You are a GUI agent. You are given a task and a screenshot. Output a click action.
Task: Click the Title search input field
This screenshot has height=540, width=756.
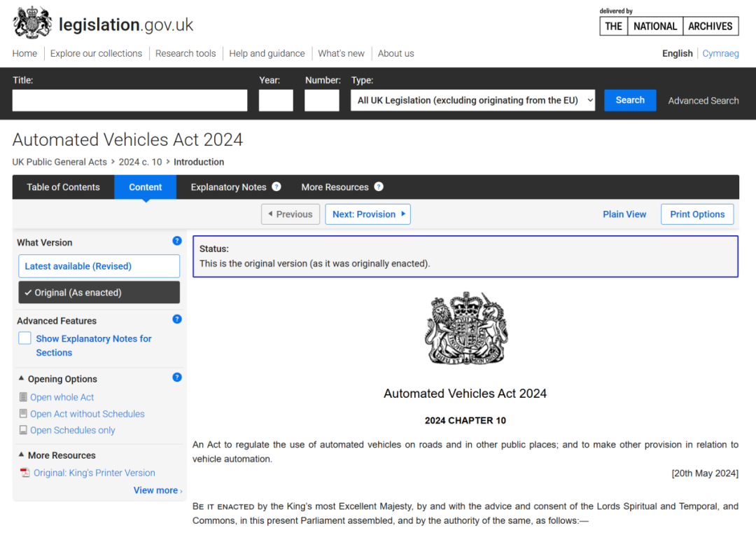pos(129,100)
